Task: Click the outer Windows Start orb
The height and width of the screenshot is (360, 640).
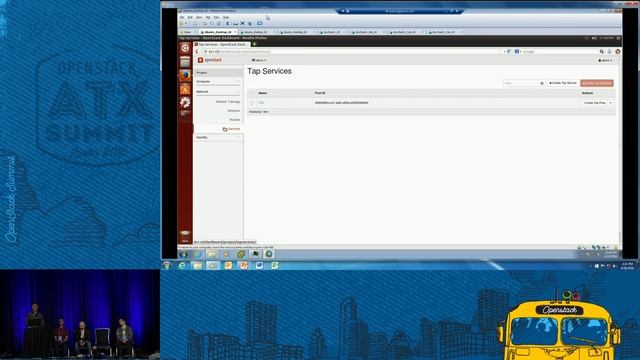Action: tap(167, 266)
